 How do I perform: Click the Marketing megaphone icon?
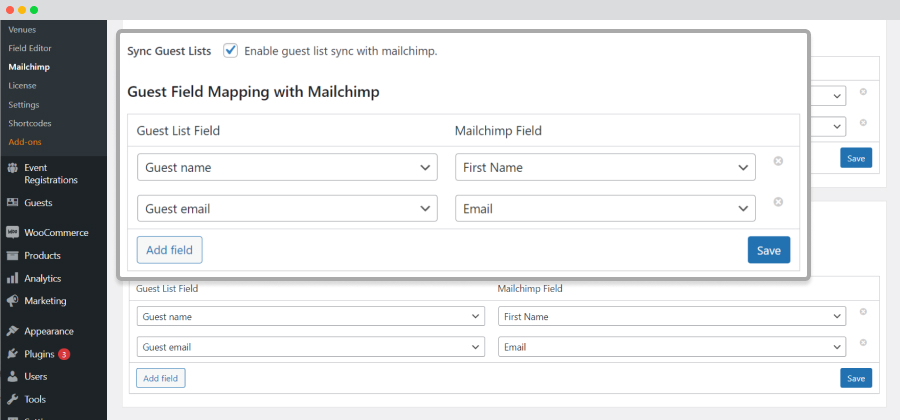12,301
